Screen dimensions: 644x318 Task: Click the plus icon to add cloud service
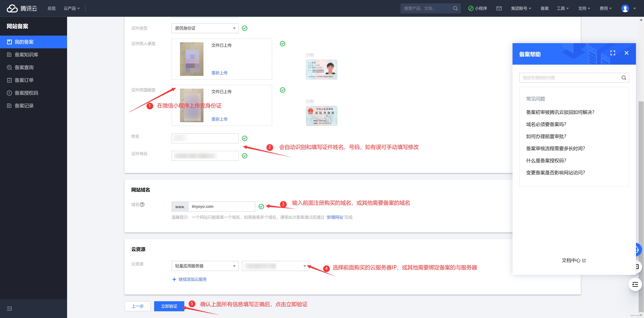(x=174, y=279)
